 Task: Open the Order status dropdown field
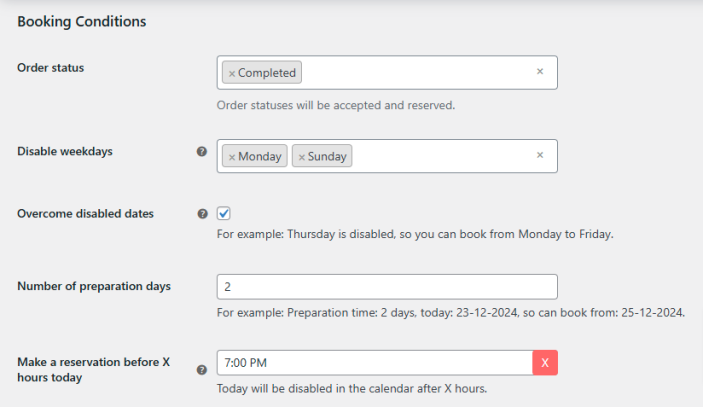tap(420, 73)
